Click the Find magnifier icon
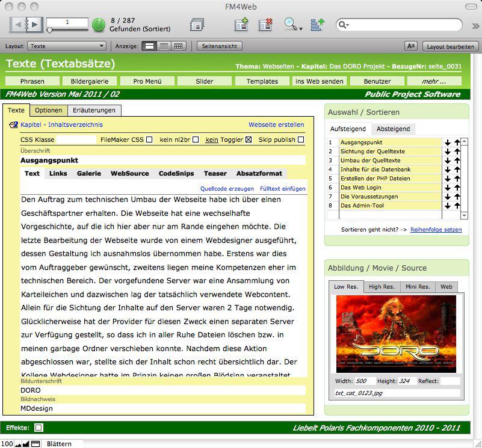Viewport: 482px width, 448px height. (x=291, y=25)
